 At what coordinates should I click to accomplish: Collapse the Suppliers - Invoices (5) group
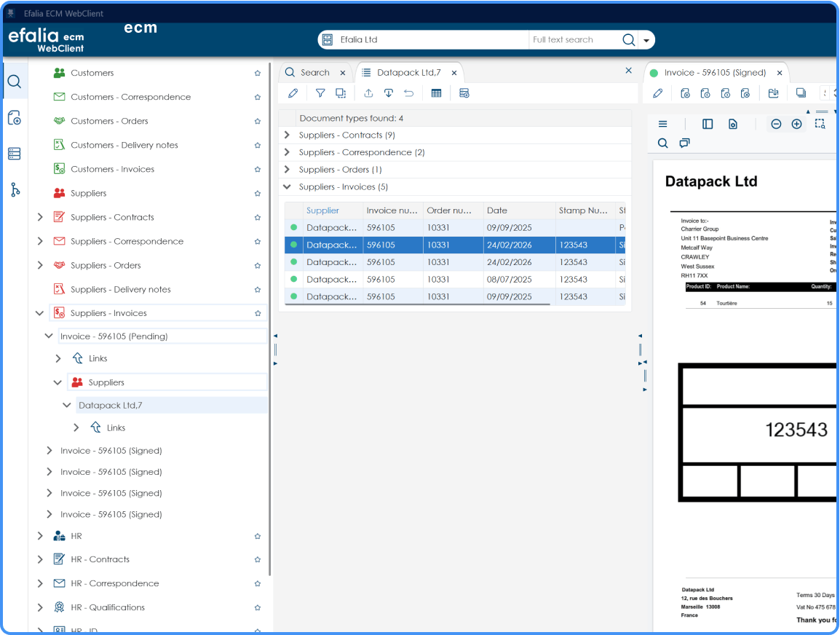[x=286, y=186]
